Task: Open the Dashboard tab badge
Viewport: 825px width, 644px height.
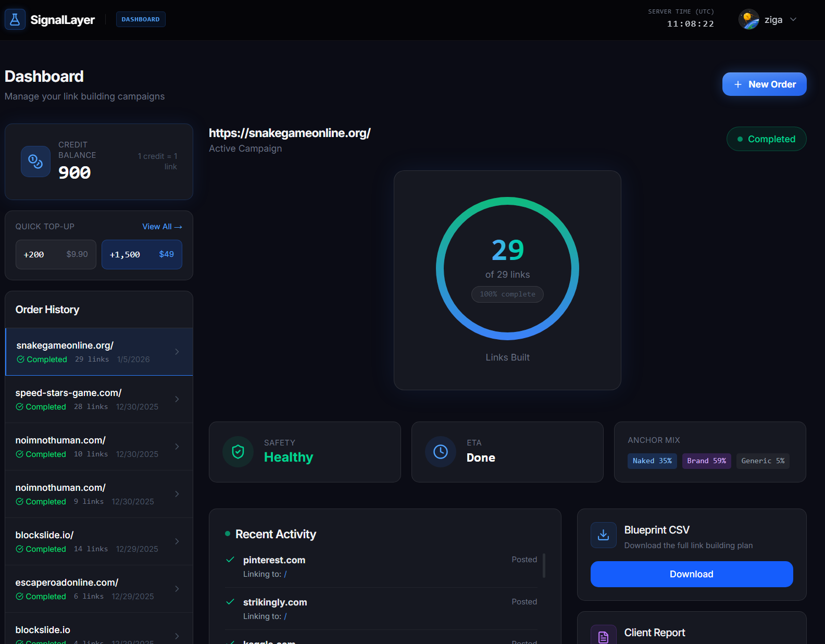Action: pos(141,19)
